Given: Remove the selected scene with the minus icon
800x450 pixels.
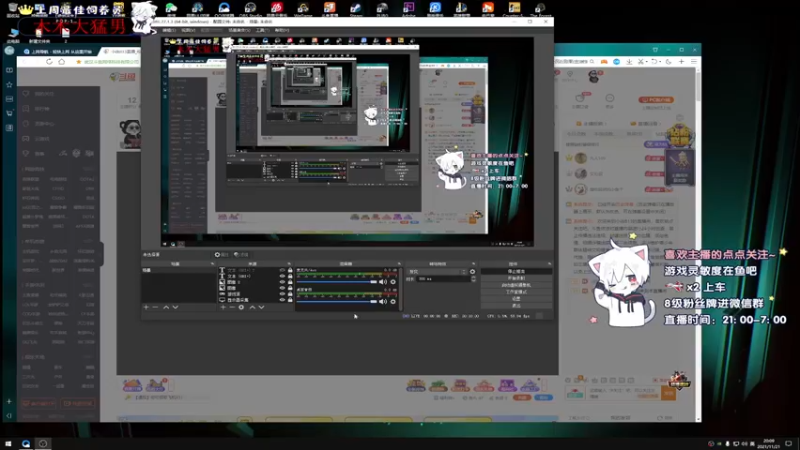Looking at the screenshot, I should tap(156, 307).
